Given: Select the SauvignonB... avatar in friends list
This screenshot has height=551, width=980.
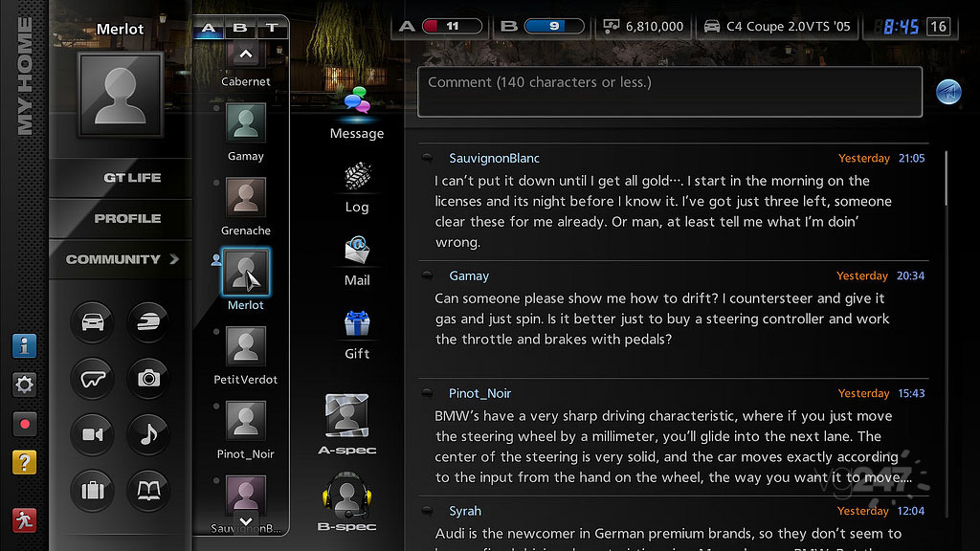Looking at the screenshot, I should pos(246,495).
